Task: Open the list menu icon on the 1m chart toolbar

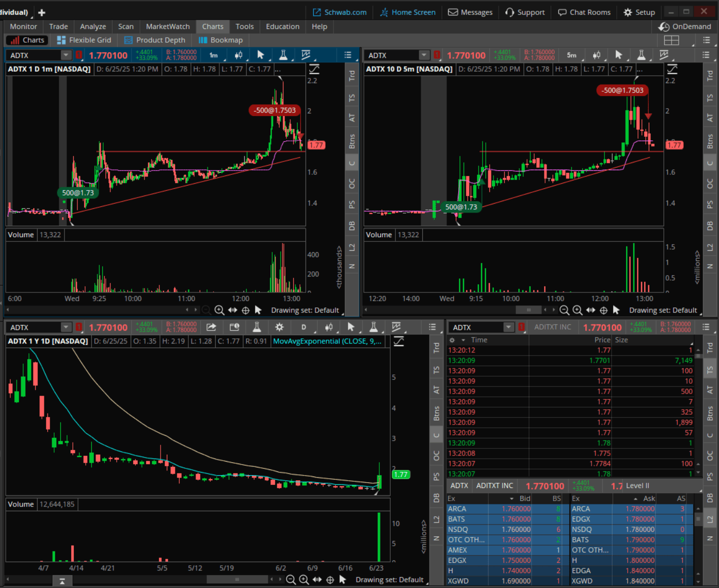Action: [348, 55]
